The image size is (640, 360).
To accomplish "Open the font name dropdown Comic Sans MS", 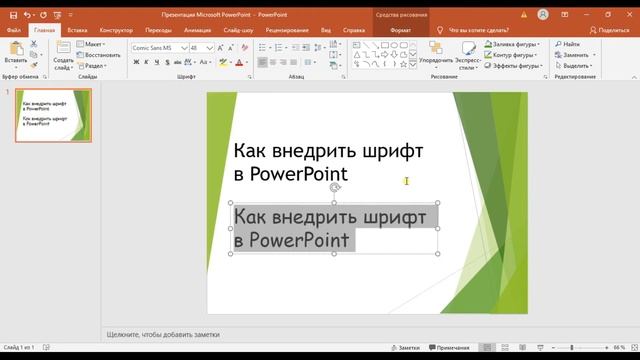I will coord(184,48).
